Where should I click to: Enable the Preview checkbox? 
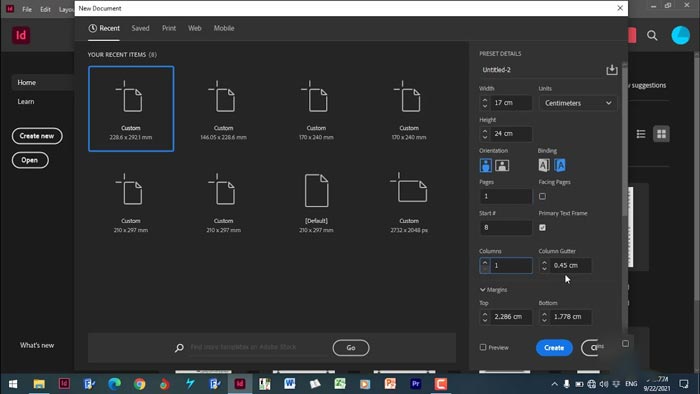tap(483, 347)
